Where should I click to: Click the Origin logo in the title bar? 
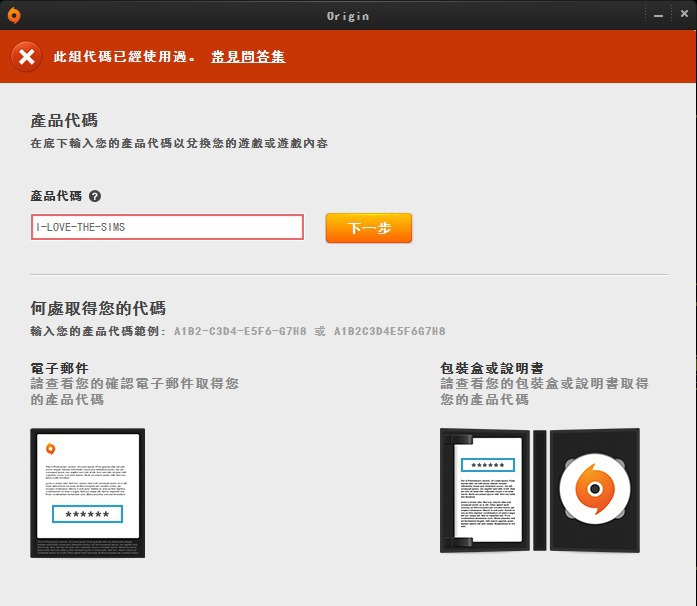(x=14, y=16)
